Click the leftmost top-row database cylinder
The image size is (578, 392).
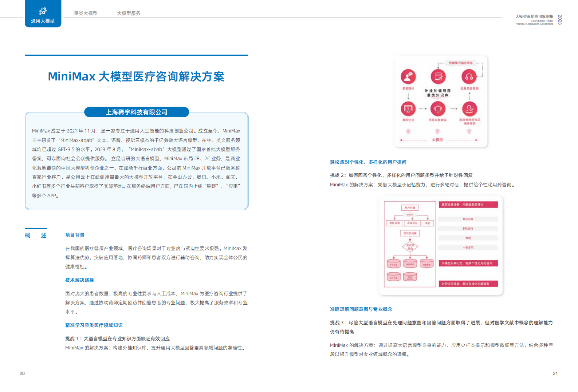point(393,264)
